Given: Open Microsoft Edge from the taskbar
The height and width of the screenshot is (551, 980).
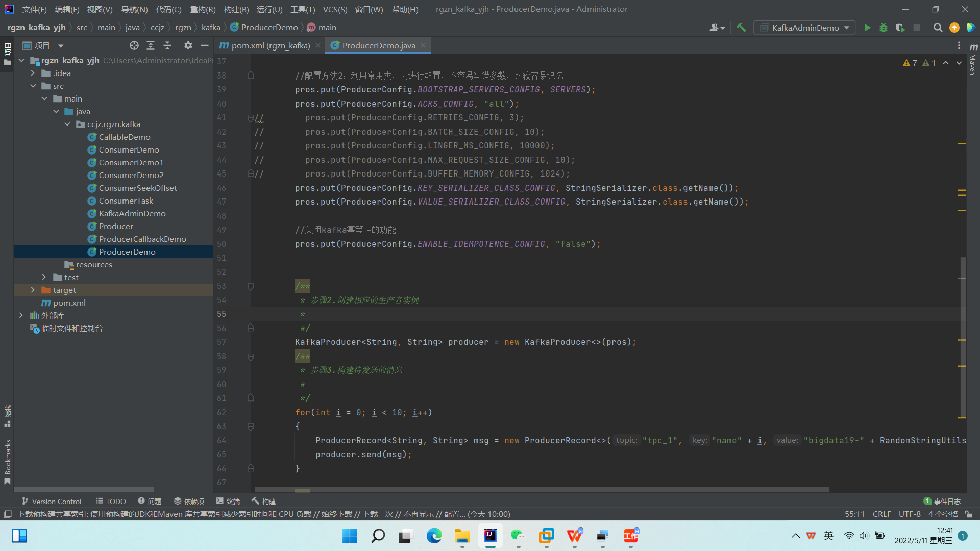Looking at the screenshot, I should point(434,536).
